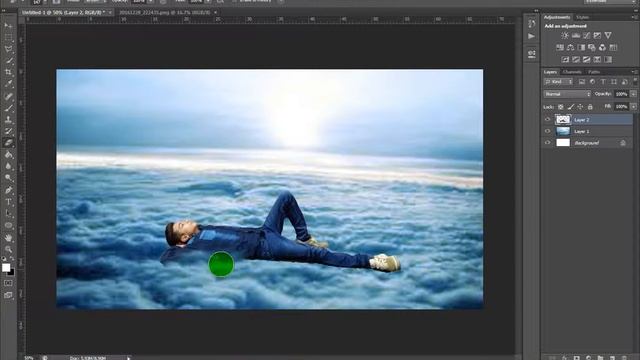The height and width of the screenshot is (360, 640).
Task: Switch to the Channels tab
Action: 572,72
